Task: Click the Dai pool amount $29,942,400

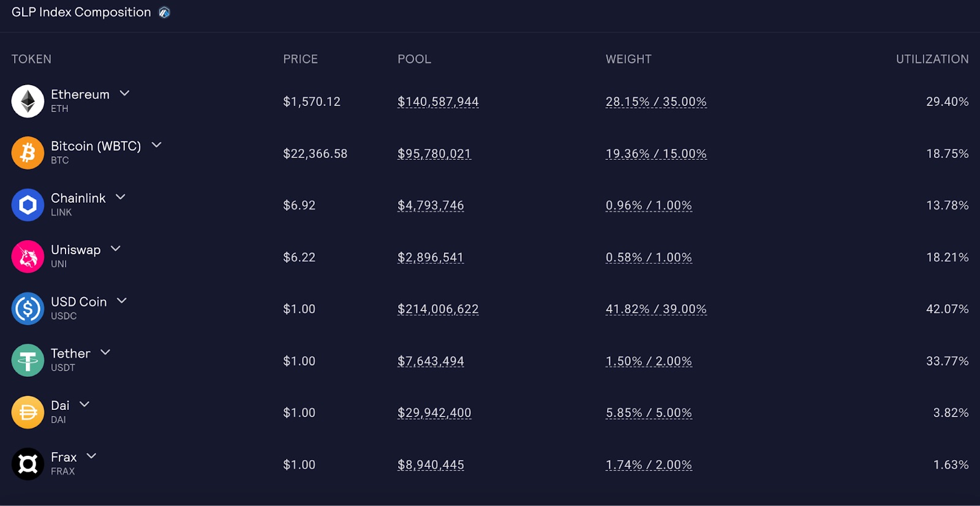Action: click(x=434, y=412)
